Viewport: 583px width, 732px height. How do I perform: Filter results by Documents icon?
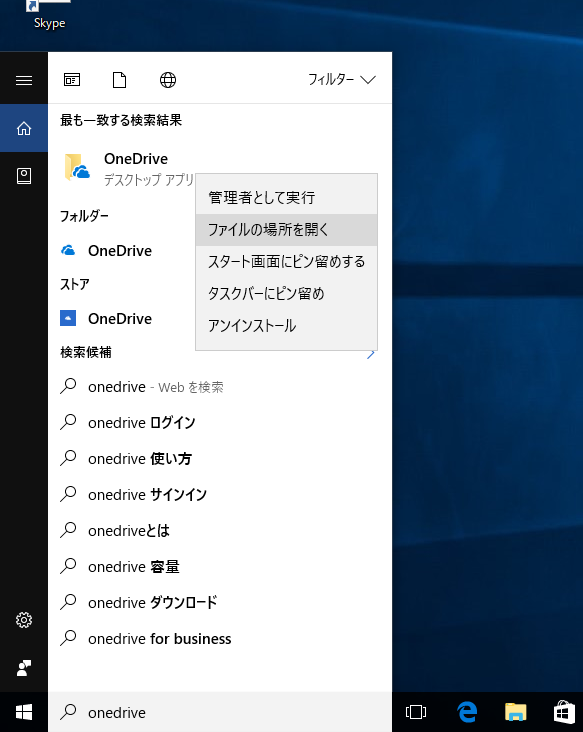click(x=119, y=80)
